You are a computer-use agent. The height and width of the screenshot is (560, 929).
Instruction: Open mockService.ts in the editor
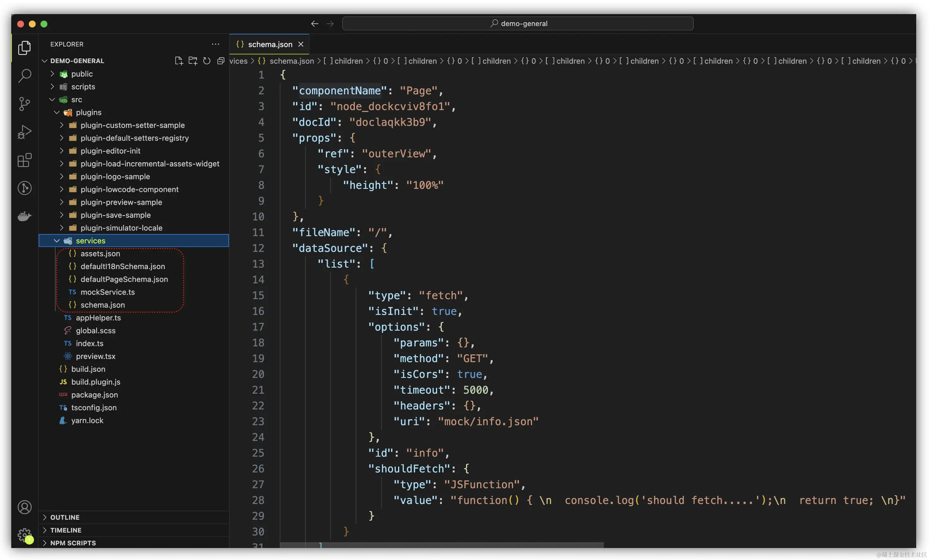[x=108, y=292]
